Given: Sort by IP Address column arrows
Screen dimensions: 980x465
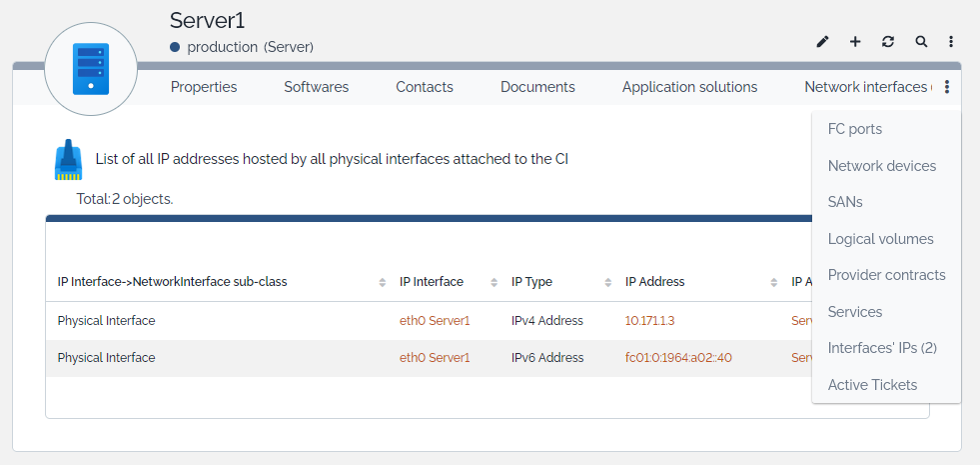Looking at the screenshot, I should (x=774, y=282).
